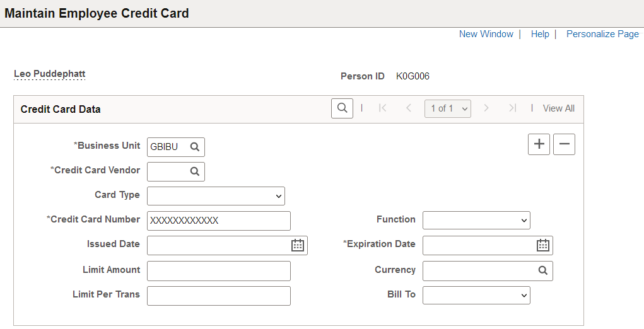
Task: Go to next row arrow
Action: pyautogui.click(x=486, y=108)
